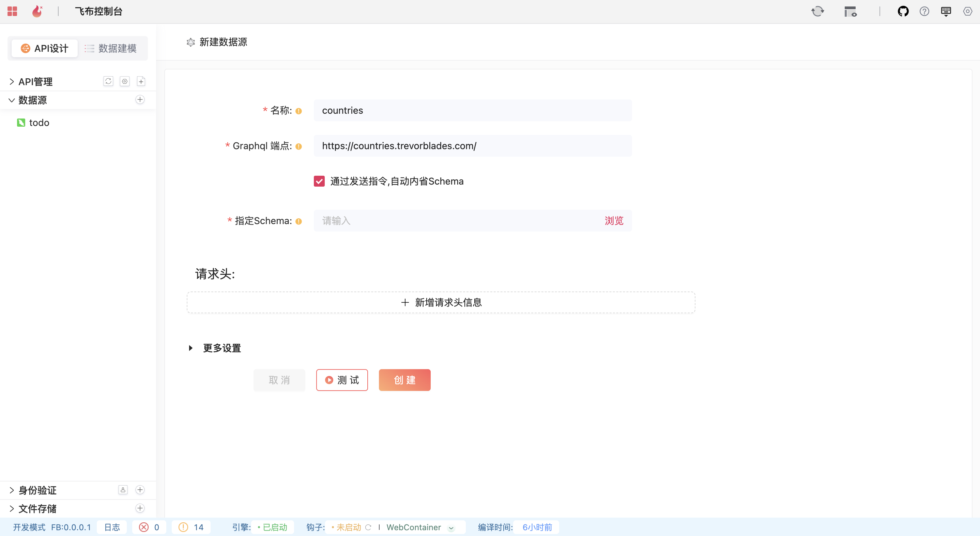
Task: Switch to the 数据建模 tab
Action: pyautogui.click(x=111, y=48)
